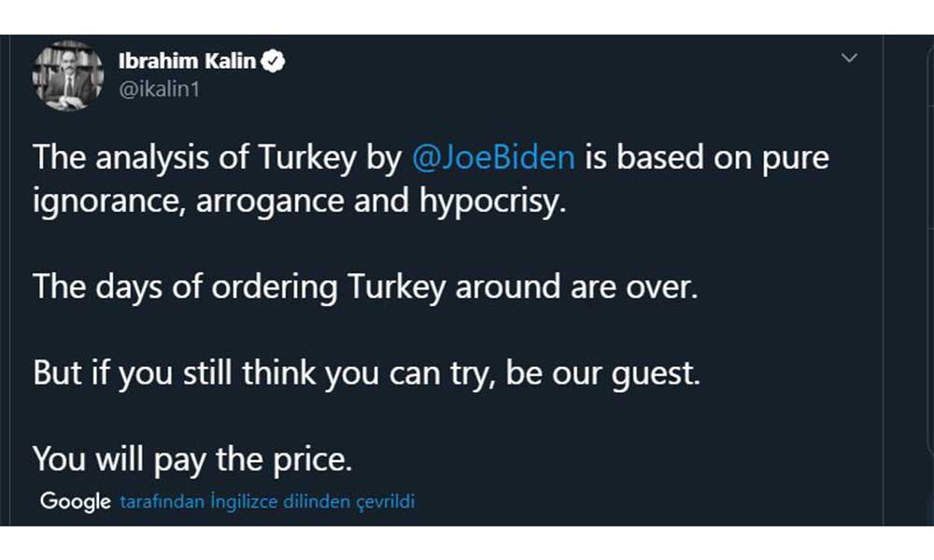Click the Ibrahim Kalin display name

[x=187, y=62]
